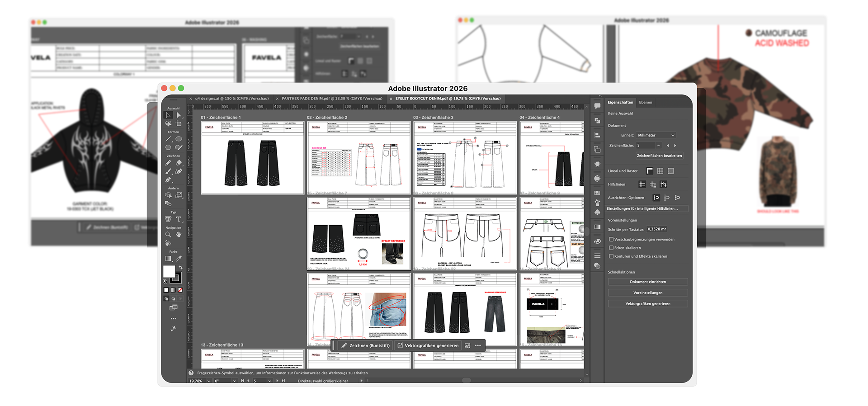Expand the status bar info arrow menu

[x=361, y=381]
